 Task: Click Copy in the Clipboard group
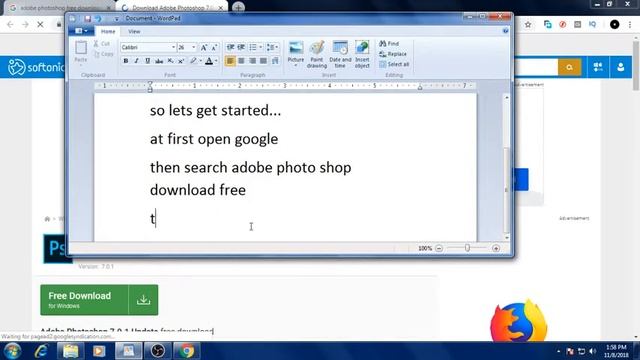(103, 54)
